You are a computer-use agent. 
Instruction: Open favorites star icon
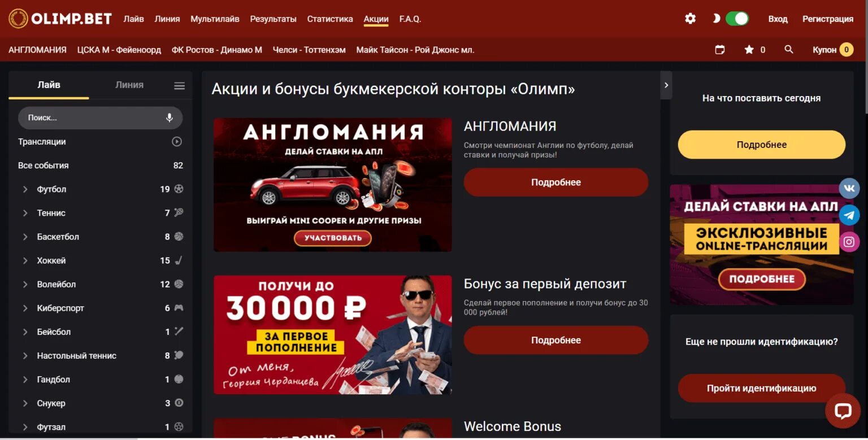[749, 50]
